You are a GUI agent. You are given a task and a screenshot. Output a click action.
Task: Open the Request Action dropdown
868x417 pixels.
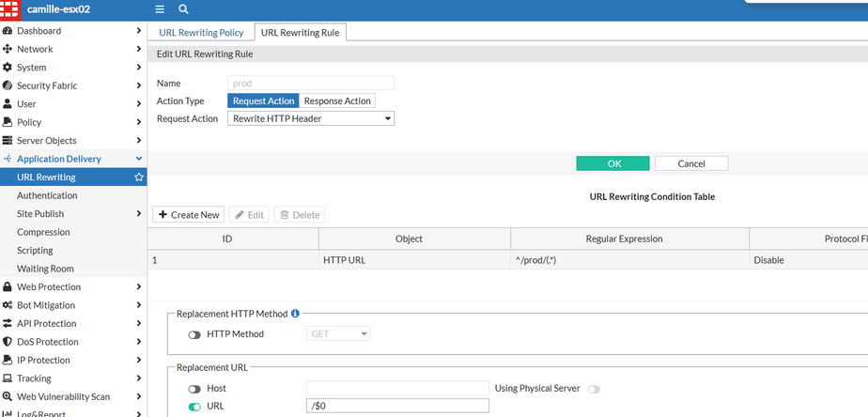point(311,118)
